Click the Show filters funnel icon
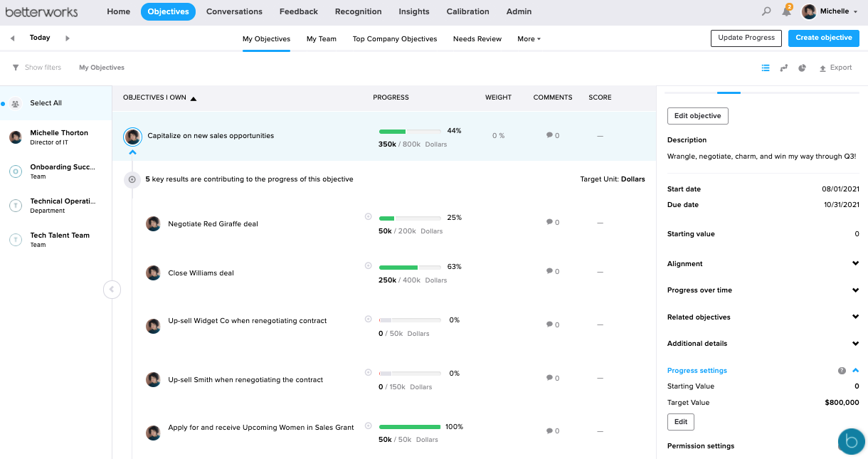The width and height of the screenshot is (868, 459). click(16, 68)
